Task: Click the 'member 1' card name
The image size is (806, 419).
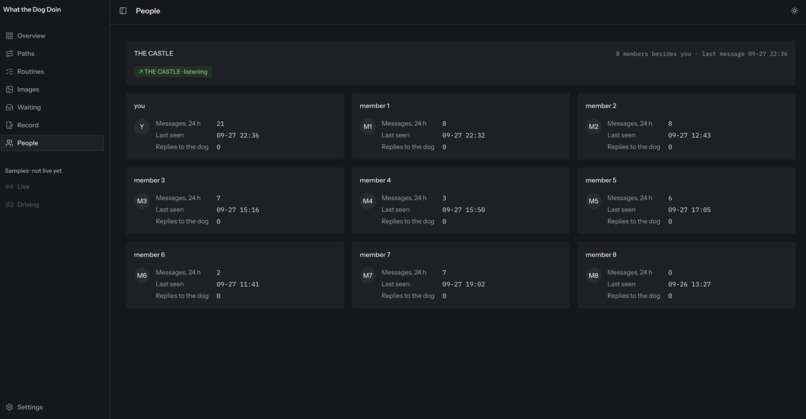Action: tap(375, 106)
